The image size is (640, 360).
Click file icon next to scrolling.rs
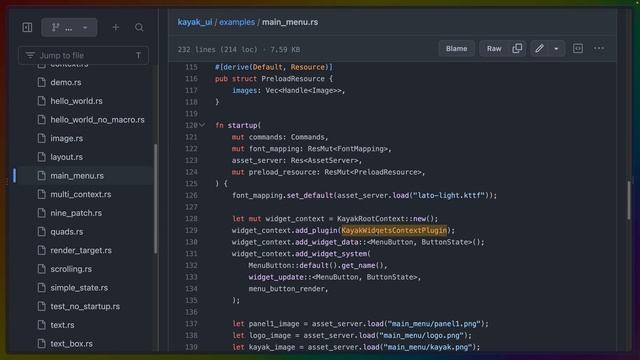coord(41,269)
